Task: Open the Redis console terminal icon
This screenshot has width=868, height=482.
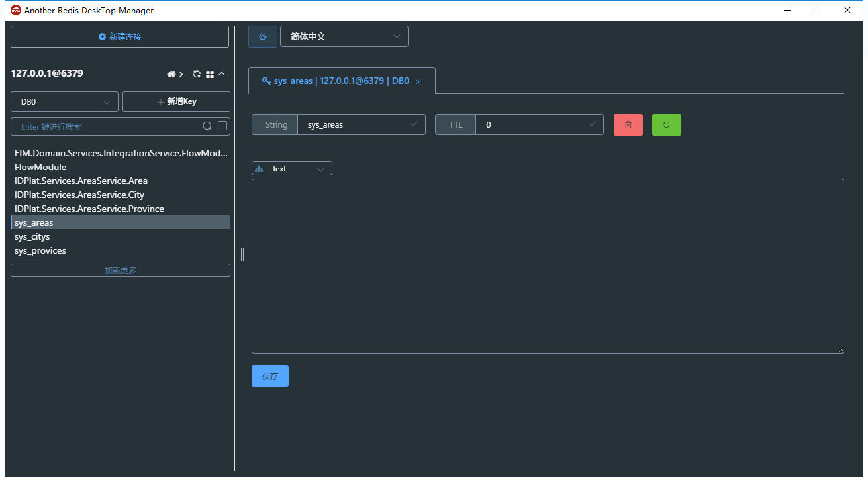Action: [x=183, y=74]
